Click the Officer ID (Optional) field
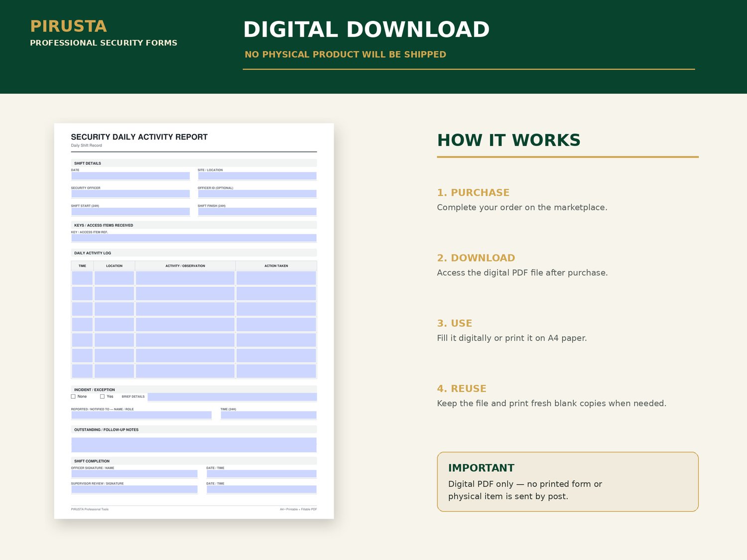The image size is (747, 560). point(257,194)
